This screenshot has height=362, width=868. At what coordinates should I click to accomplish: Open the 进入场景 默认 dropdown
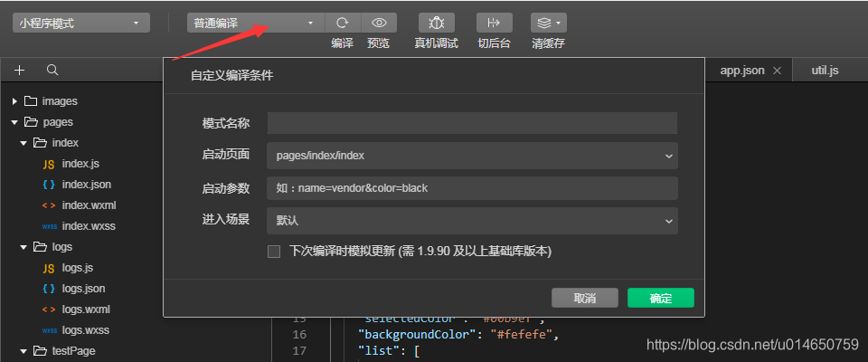click(472, 221)
